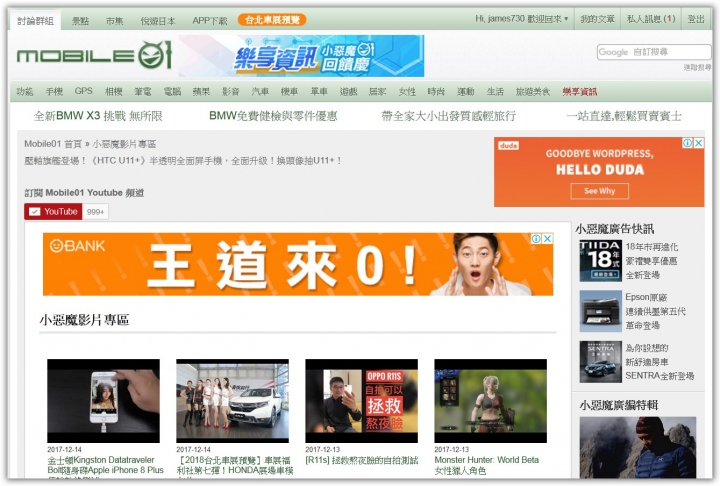Click Monster Hunter: World Beta title
Viewport: 720px width, 486px height.
(487, 465)
